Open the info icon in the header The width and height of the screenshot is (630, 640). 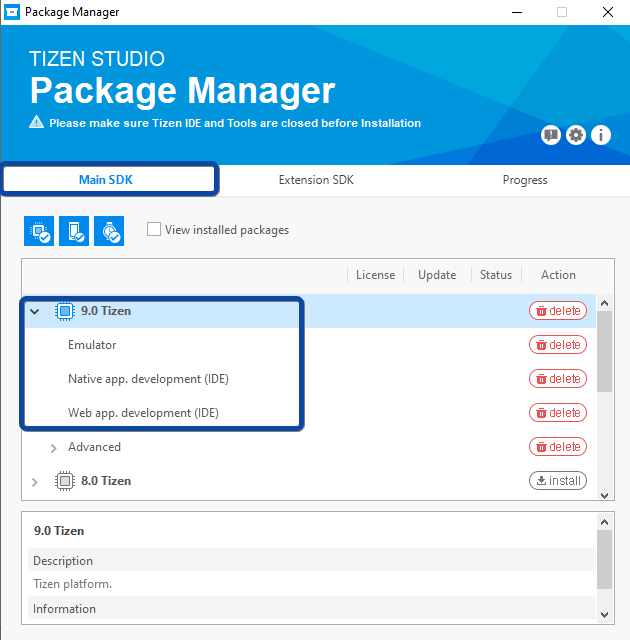coord(601,135)
